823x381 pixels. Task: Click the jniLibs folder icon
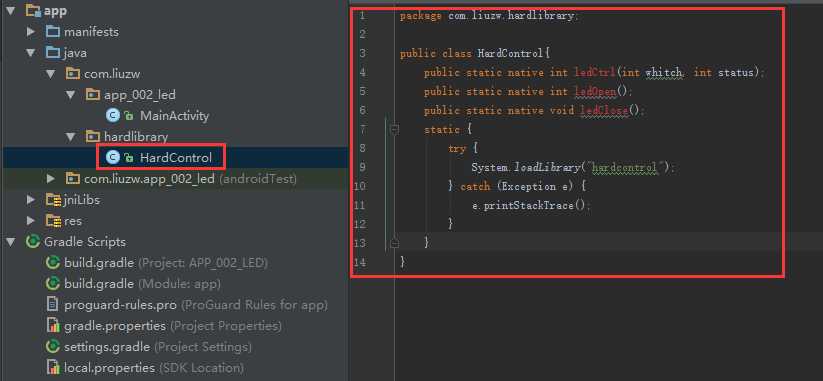click(x=53, y=200)
